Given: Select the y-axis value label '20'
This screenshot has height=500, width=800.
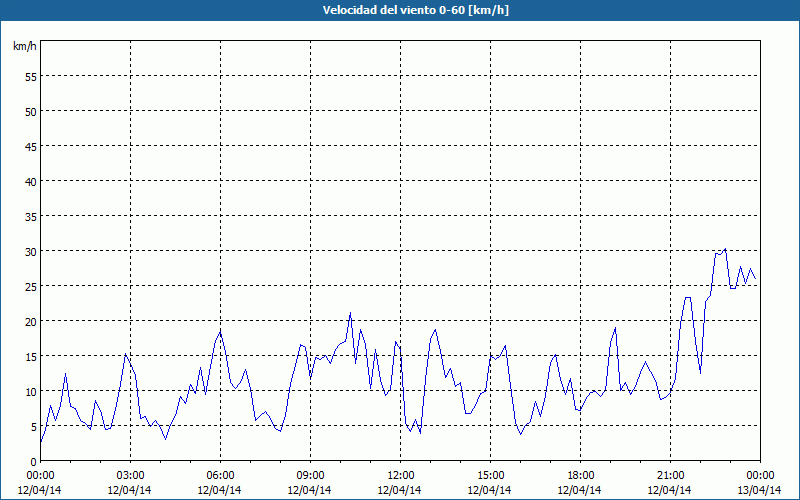Looking at the screenshot, I should pyautogui.click(x=31, y=321).
